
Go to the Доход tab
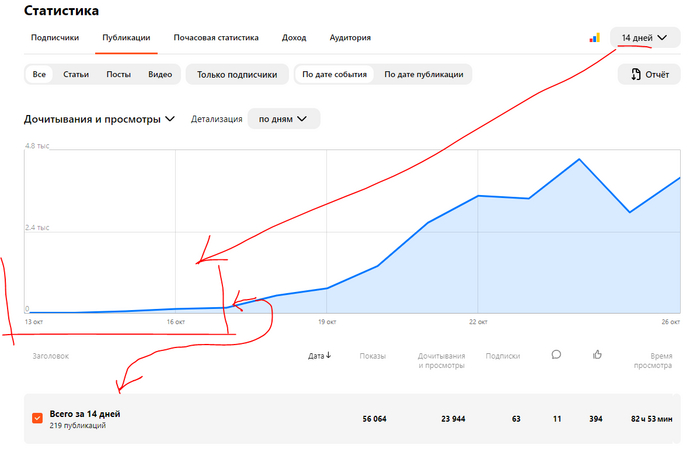point(294,38)
